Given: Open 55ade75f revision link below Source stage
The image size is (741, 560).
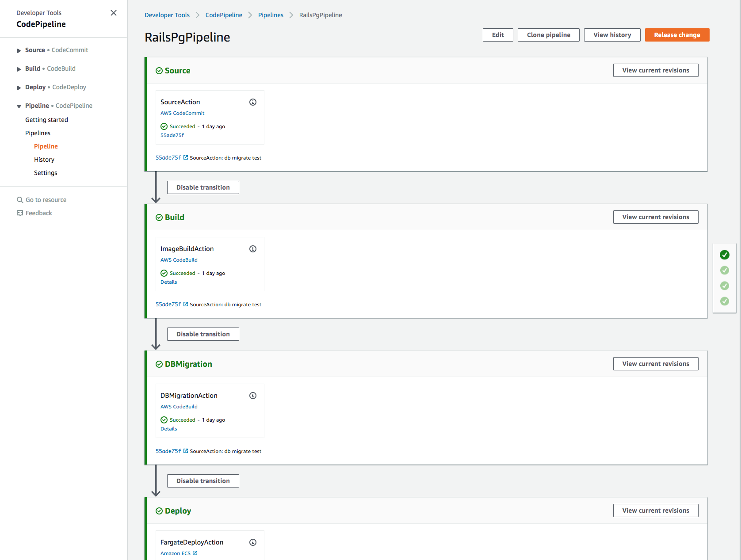Looking at the screenshot, I should click(168, 158).
